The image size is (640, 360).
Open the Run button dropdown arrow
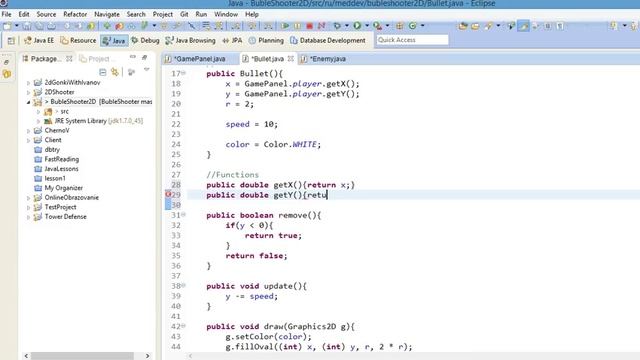[367, 26]
